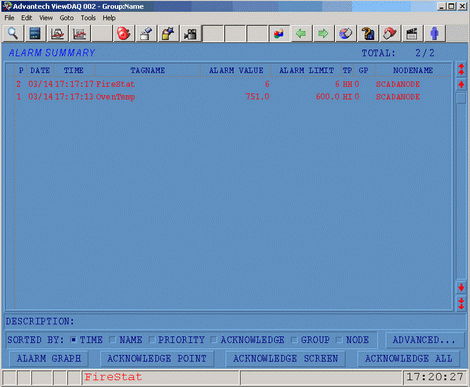Open the Tools menu
Viewport: 470px width, 387px height.
coord(88,18)
